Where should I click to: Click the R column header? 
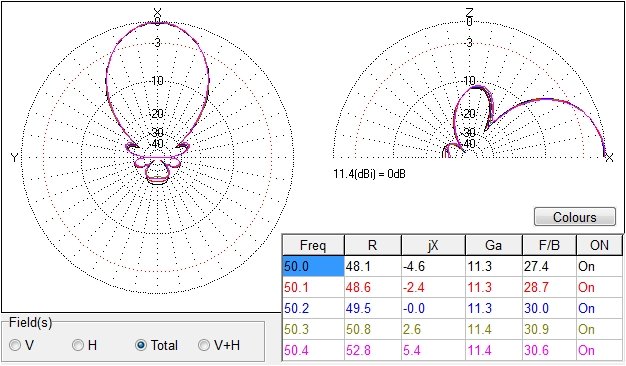coord(372,245)
